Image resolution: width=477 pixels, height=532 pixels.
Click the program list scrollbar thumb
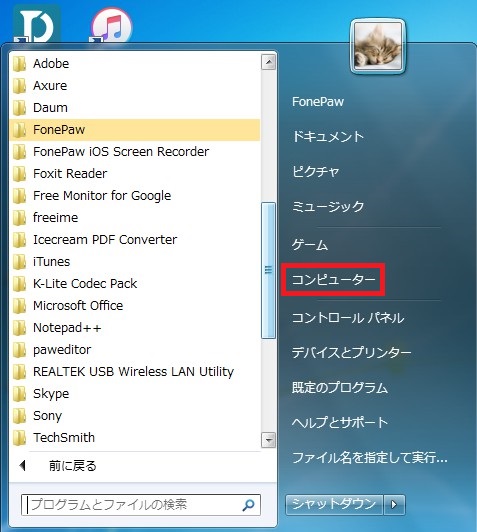point(268,270)
